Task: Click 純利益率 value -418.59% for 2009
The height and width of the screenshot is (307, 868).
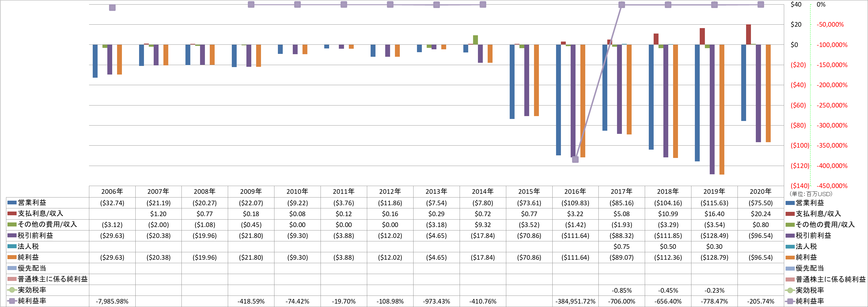Action: point(251,301)
